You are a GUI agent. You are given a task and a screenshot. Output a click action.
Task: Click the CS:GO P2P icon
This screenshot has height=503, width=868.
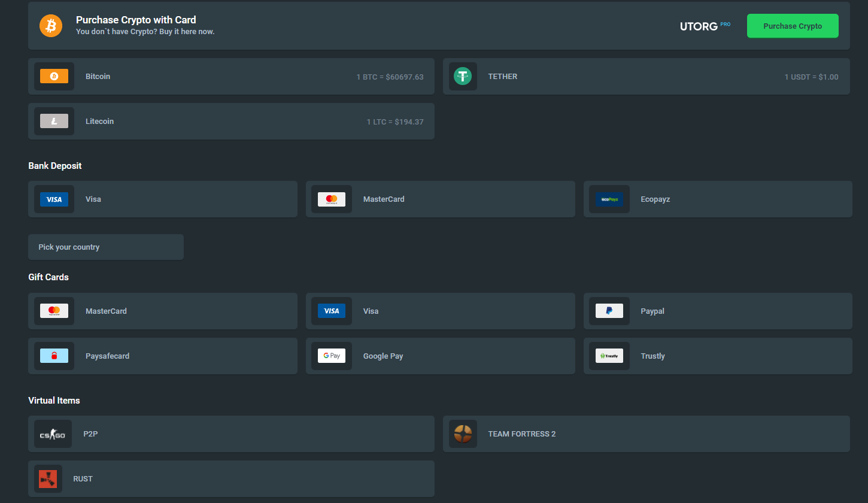53,434
